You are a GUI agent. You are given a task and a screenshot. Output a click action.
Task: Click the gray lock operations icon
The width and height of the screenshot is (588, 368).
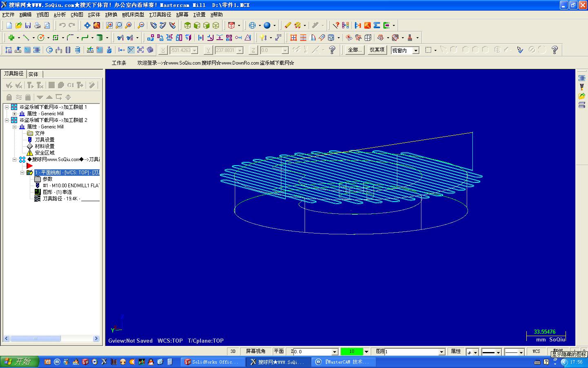click(x=9, y=97)
